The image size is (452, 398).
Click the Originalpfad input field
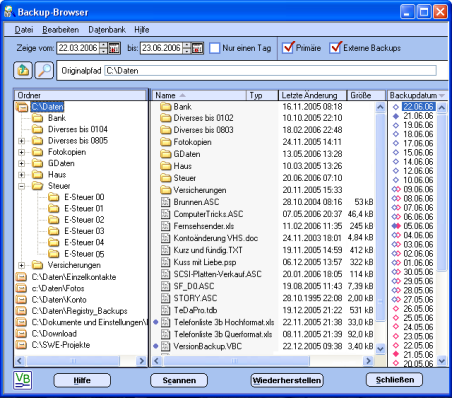[271, 71]
